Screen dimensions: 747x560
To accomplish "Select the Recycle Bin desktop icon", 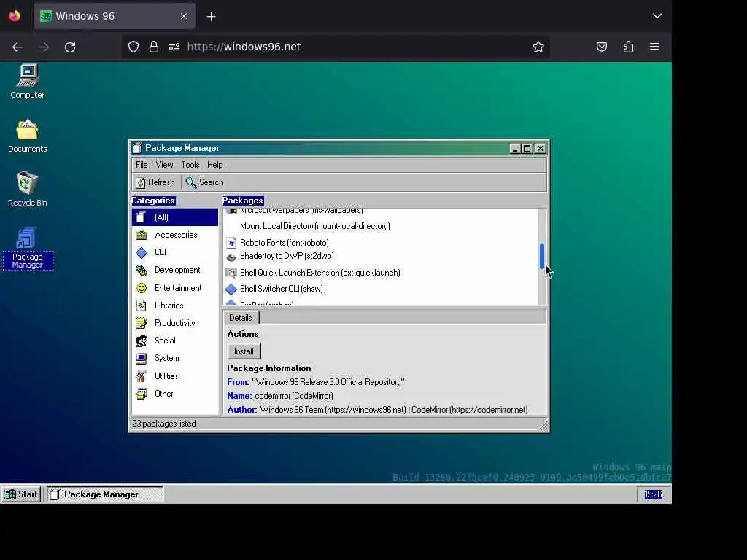I will point(27,189).
